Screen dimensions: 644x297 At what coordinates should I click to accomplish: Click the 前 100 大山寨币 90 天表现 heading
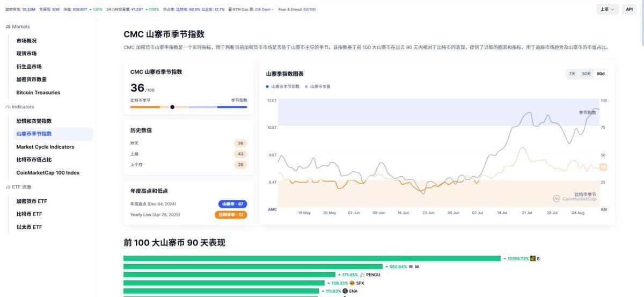[174, 243]
